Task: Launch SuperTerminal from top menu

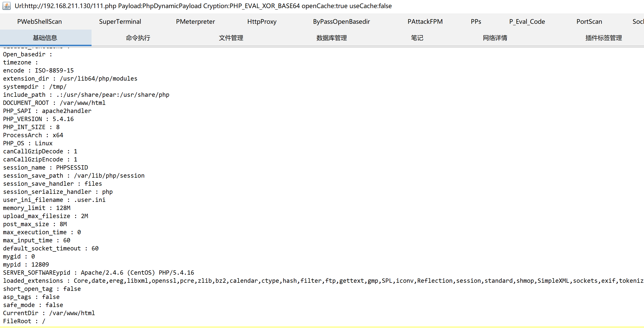Action: (x=120, y=21)
